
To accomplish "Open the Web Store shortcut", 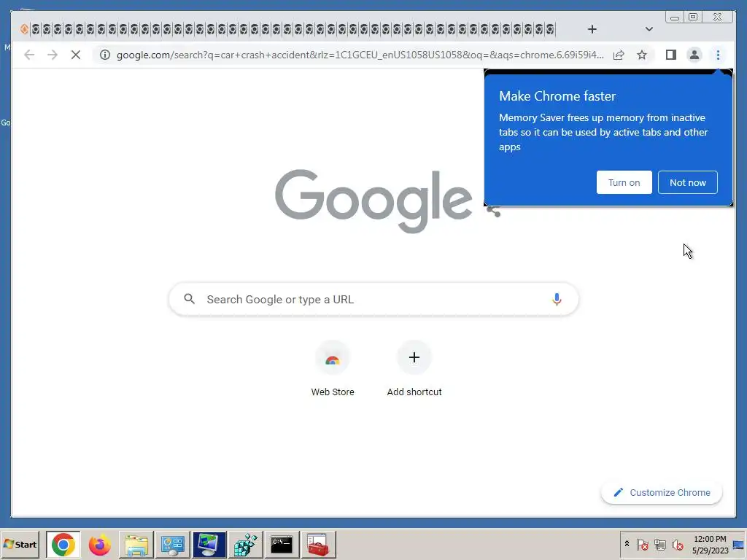I will 333,369.
